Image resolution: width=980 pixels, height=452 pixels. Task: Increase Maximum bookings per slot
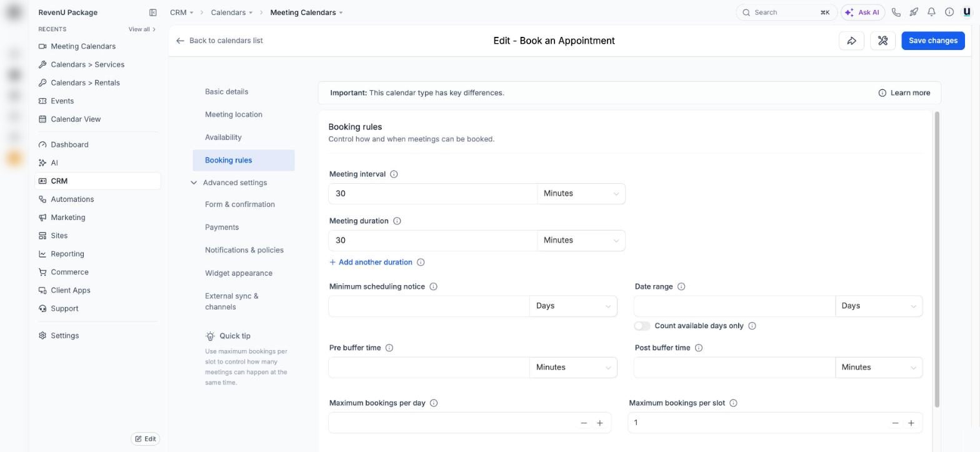coord(911,423)
